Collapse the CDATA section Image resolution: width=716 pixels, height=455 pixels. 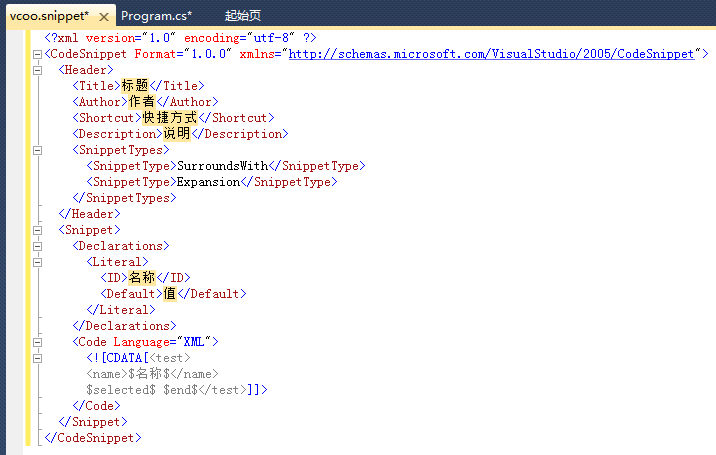[38, 358]
